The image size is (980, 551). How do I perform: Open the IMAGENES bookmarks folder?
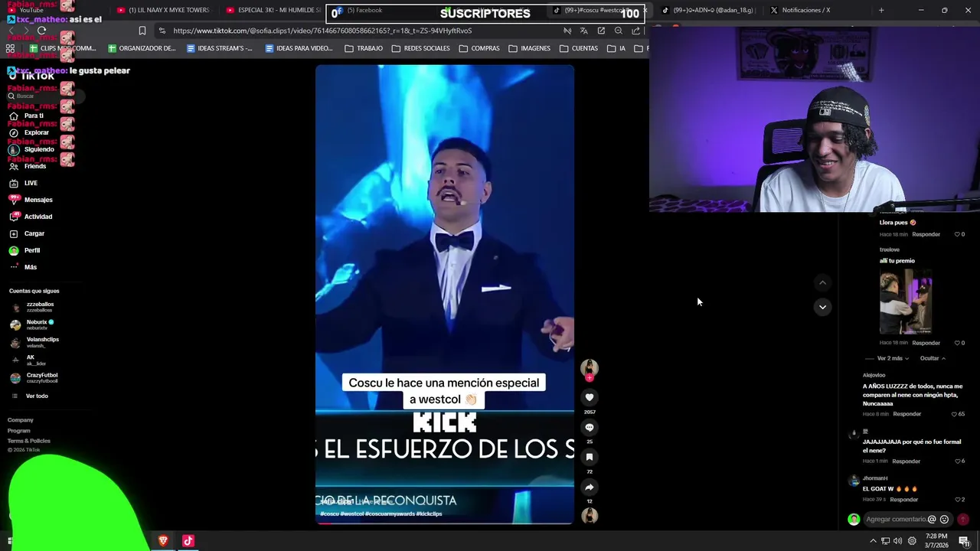tap(529, 48)
